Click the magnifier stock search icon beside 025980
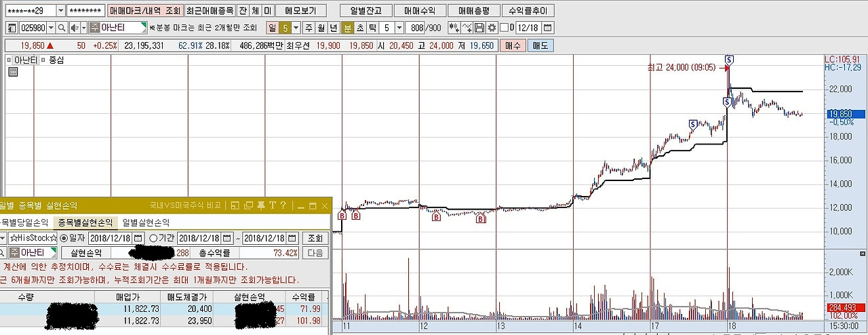This screenshot has height=335, width=868. pos(61,28)
